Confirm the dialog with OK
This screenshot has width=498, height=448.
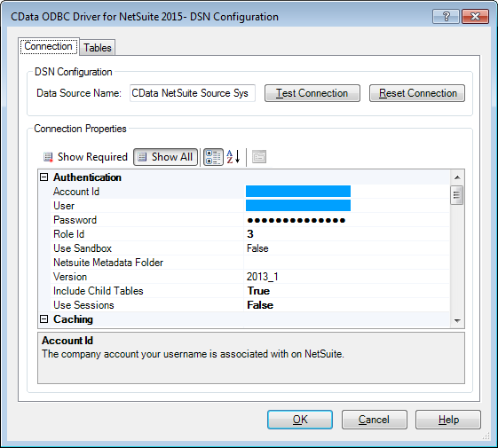coord(300,420)
